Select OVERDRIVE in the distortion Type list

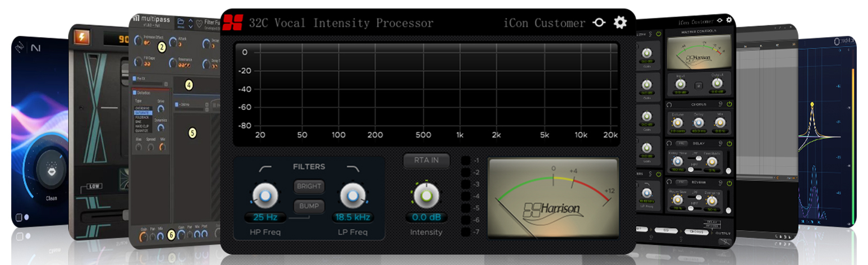pos(143,108)
